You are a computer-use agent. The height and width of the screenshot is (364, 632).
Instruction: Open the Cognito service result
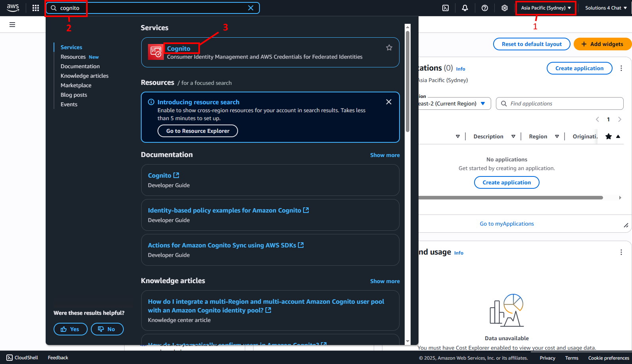tap(179, 48)
